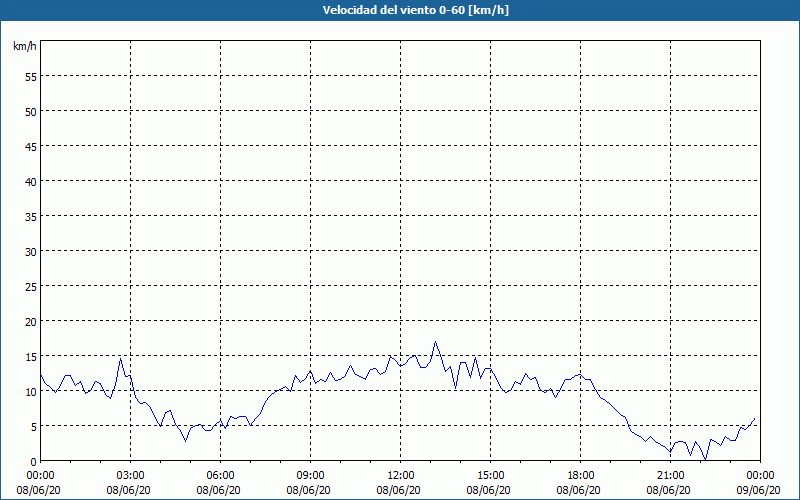This screenshot has width=800, height=500.
Task: Click the lowest wind speed dip after 21:00
Action: (x=705, y=459)
